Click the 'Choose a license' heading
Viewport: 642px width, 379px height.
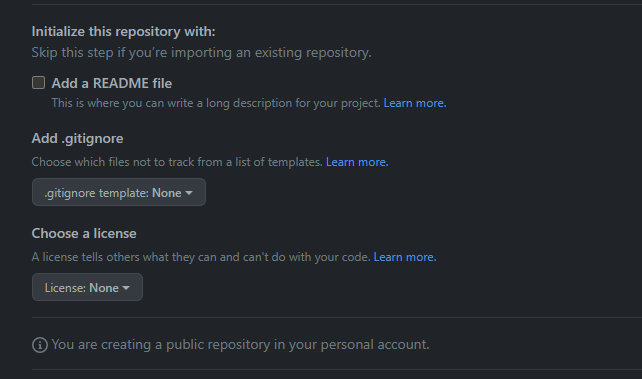tap(84, 234)
